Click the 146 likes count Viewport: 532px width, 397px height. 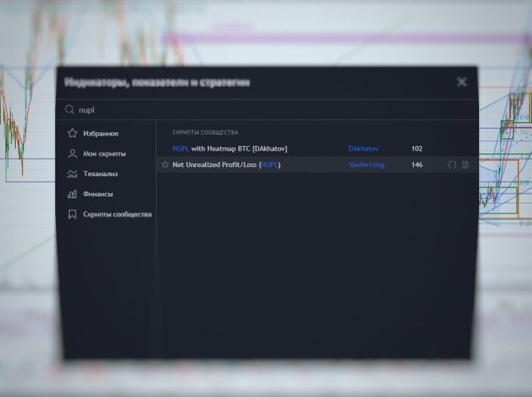[417, 165]
